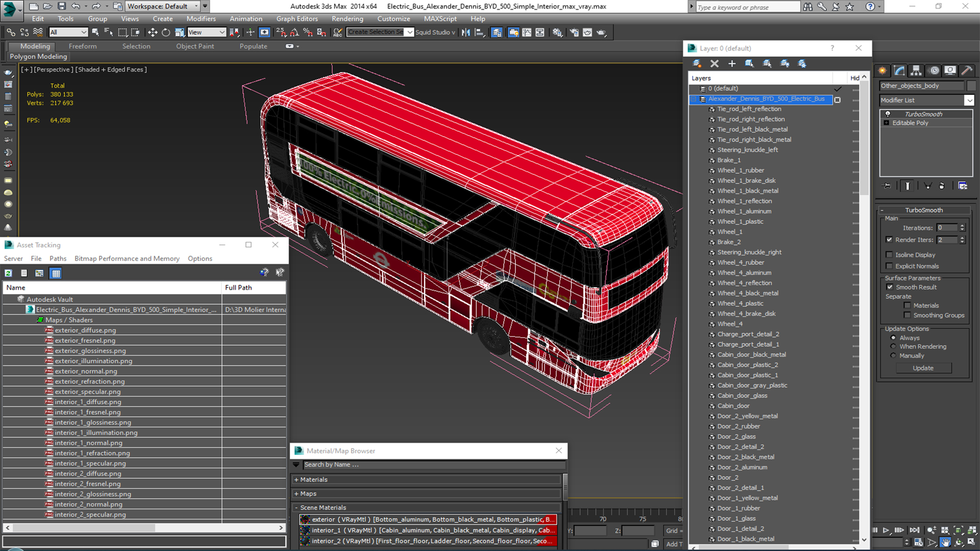
Task: Open the selection filter All dropdown
Action: (68, 32)
